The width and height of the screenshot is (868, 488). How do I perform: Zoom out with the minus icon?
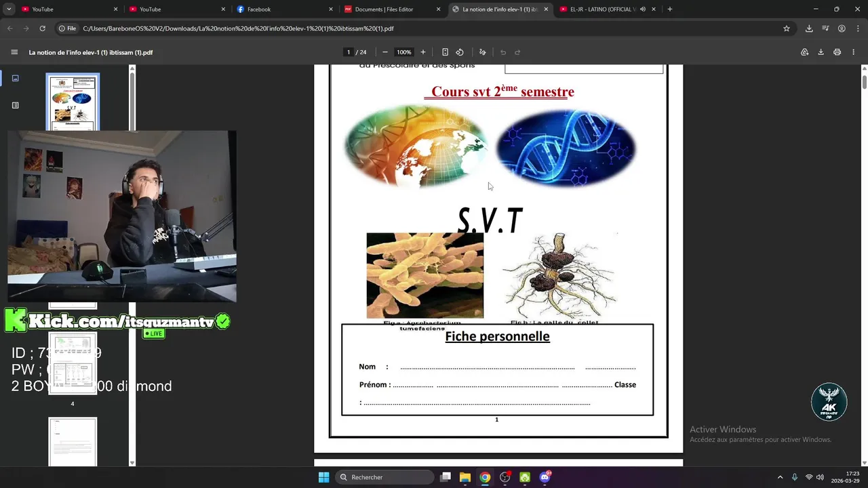coord(385,52)
